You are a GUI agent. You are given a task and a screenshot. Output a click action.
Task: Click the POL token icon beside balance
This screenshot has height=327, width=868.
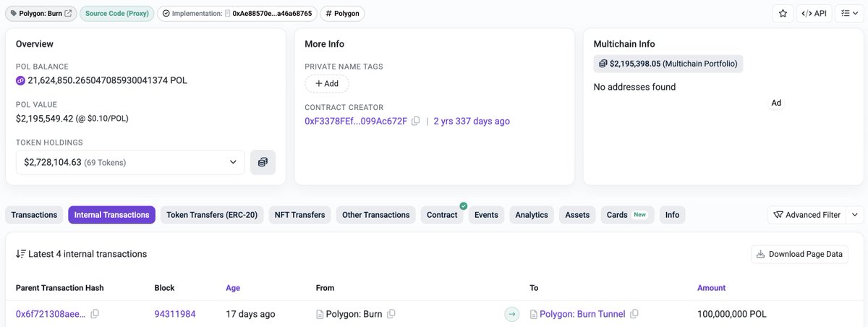[x=20, y=80]
